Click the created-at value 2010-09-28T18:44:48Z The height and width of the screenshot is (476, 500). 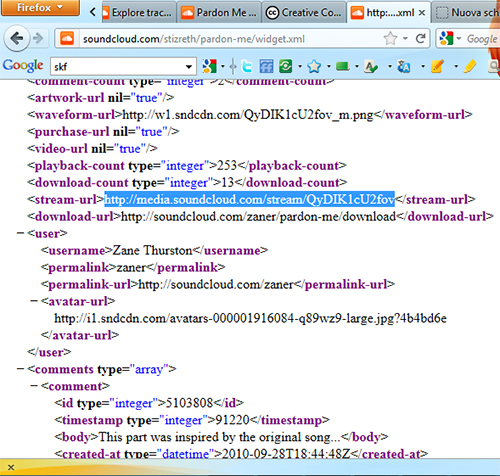(x=286, y=453)
